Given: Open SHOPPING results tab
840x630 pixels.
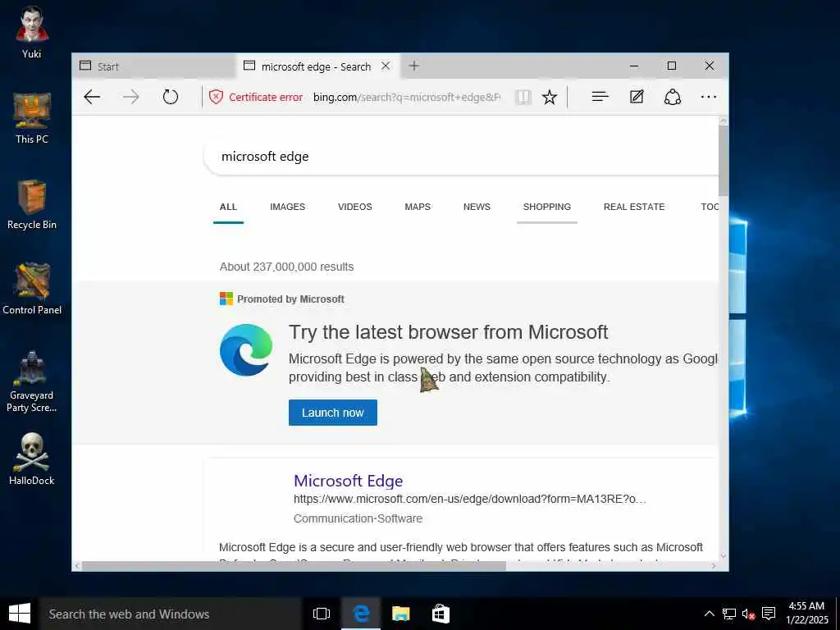Looking at the screenshot, I should (x=547, y=207).
